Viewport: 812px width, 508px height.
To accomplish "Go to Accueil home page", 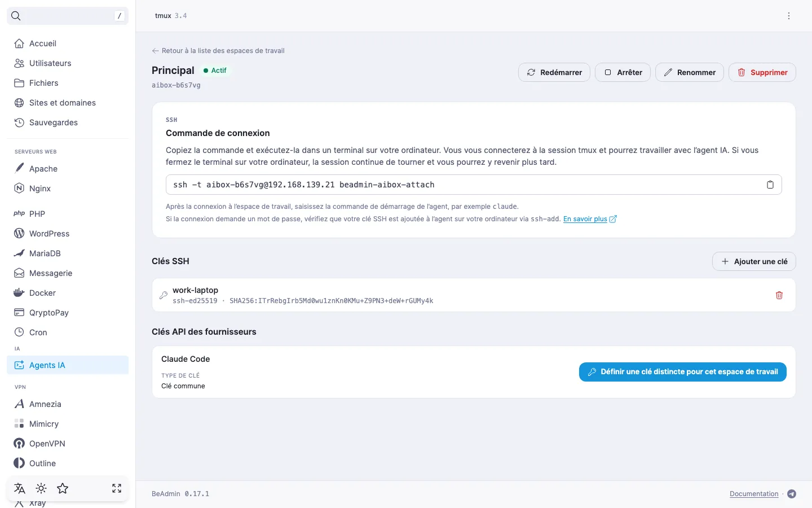I will [68, 43].
